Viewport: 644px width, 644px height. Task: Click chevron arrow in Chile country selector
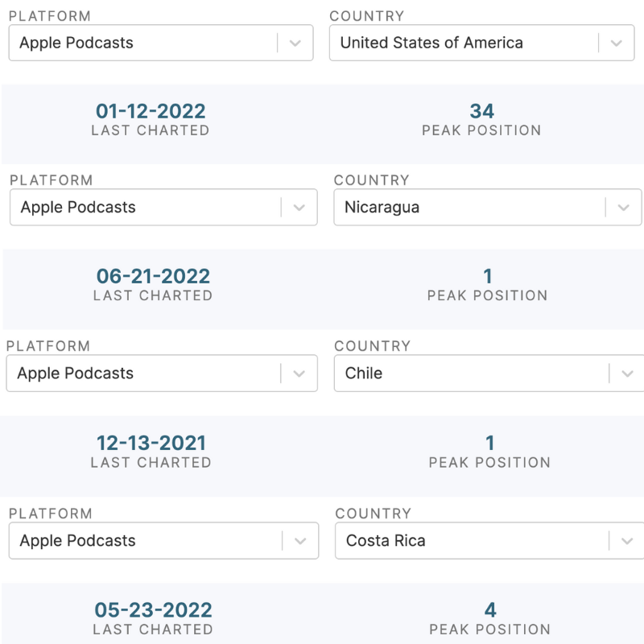(627, 374)
